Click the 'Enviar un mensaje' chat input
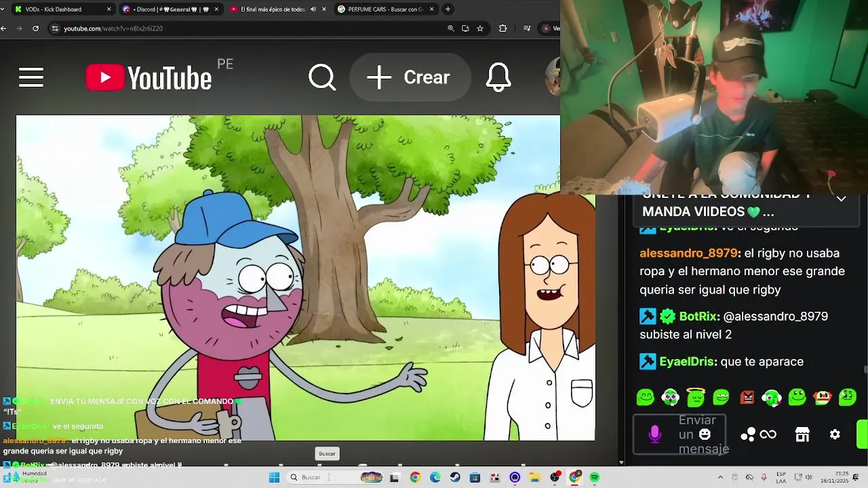Screen dimensions: 868x488 coord(679,434)
